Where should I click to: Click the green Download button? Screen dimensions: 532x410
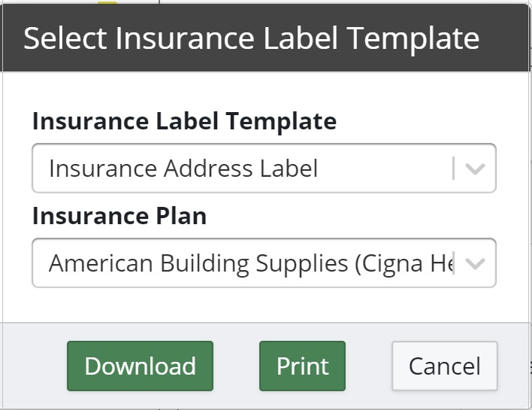(140, 366)
